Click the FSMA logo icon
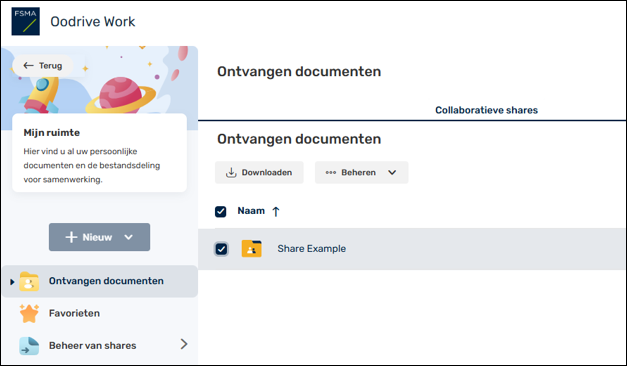This screenshot has height=366, width=627. (26, 21)
